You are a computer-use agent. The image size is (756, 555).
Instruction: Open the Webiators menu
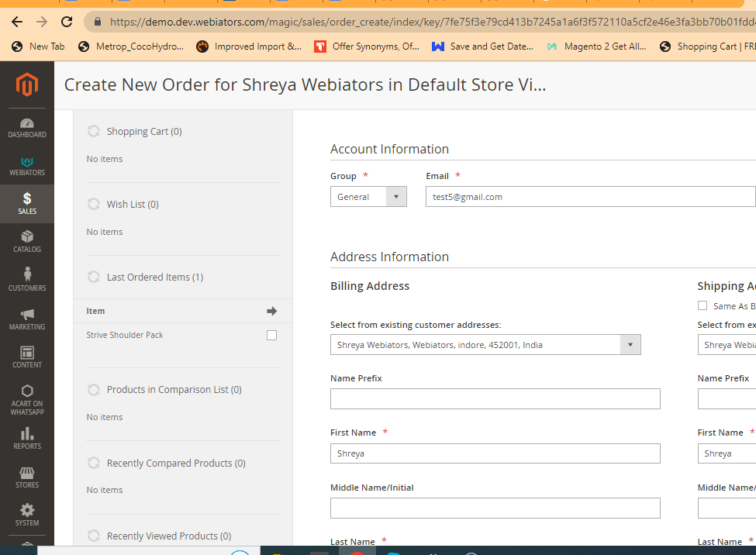tap(27, 167)
